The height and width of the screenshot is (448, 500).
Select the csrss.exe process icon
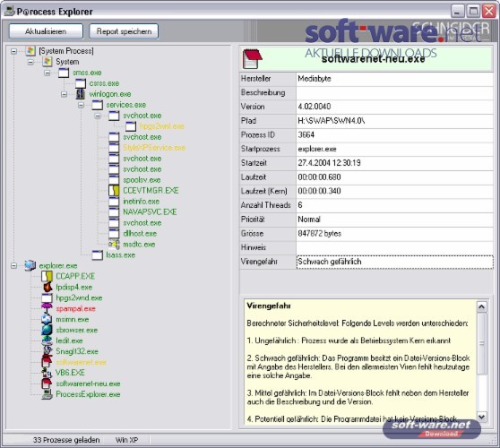[x=81, y=83]
